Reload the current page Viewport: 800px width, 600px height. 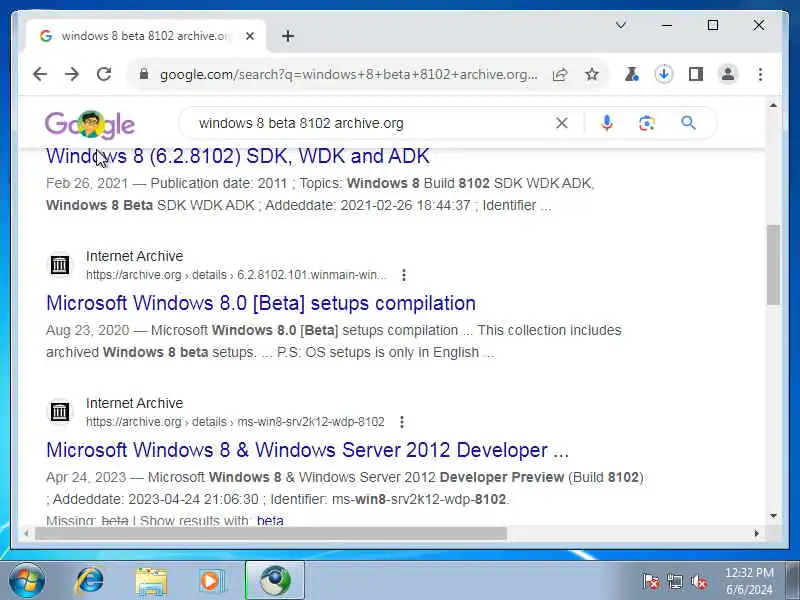(x=104, y=74)
